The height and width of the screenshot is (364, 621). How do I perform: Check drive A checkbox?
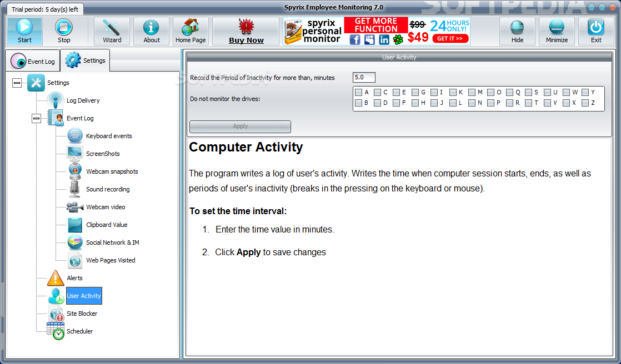coord(358,92)
